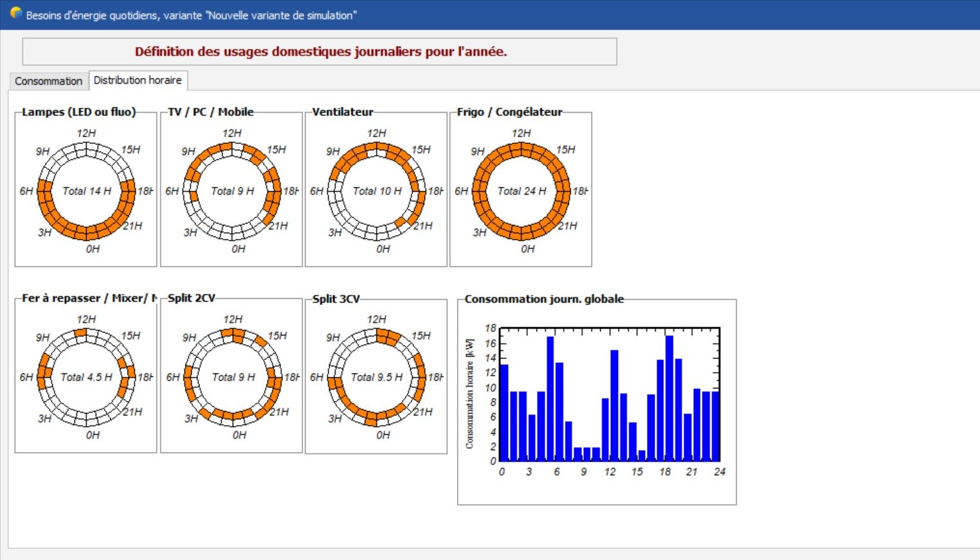980x560 pixels.
Task: Click the TV / PC / Mobile clock dial
Action: click(x=232, y=191)
